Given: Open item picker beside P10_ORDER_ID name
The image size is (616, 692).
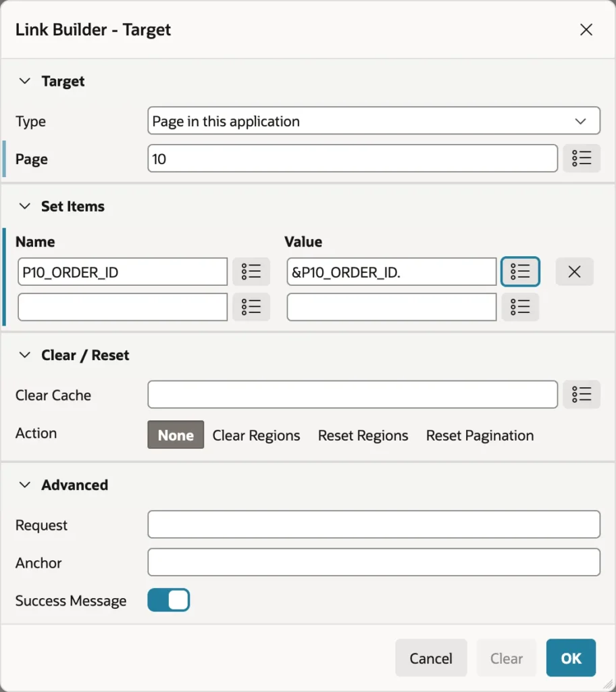Looking at the screenshot, I should tap(251, 272).
